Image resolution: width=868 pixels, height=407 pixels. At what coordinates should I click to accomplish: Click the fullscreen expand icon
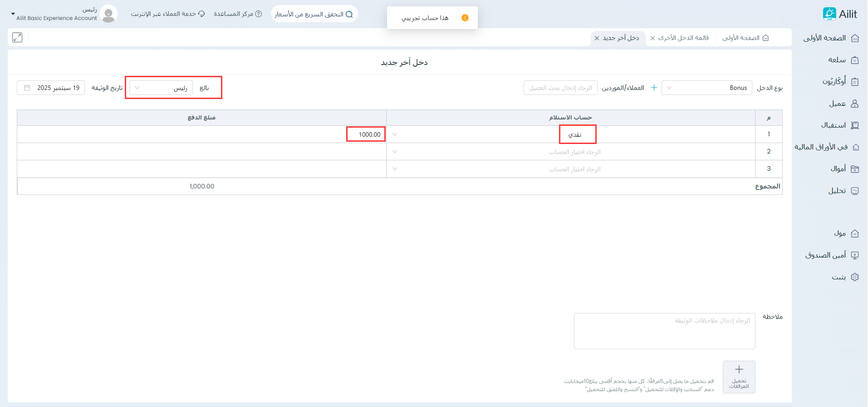tap(17, 38)
